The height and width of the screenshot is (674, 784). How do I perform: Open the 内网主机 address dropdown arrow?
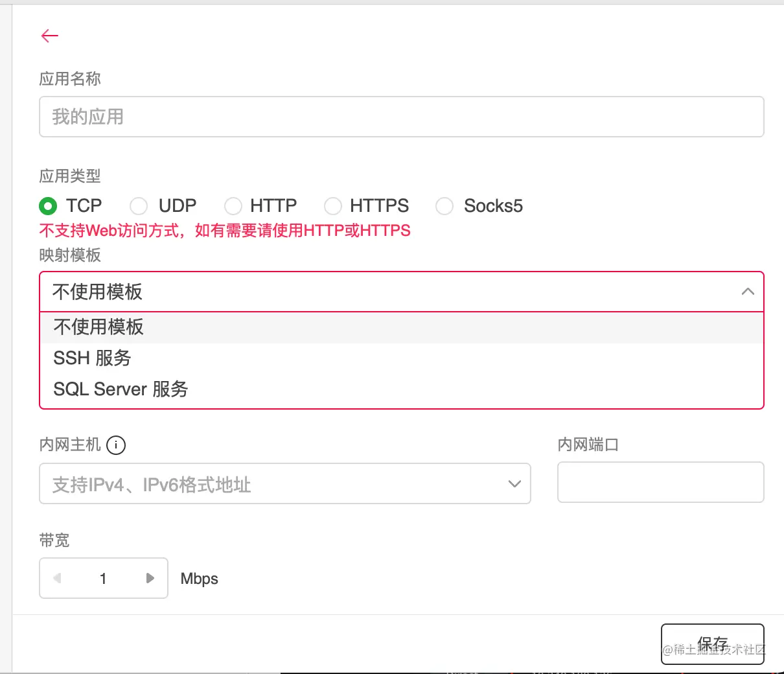click(x=514, y=484)
